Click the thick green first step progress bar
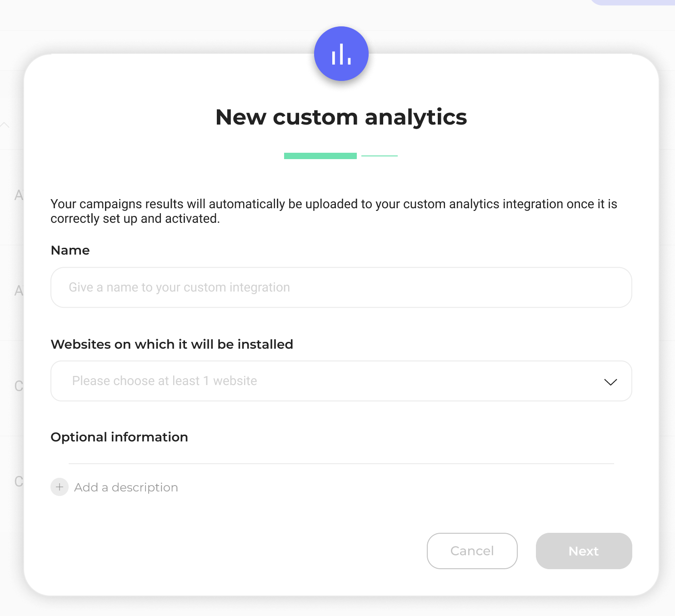675x616 pixels. [x=320, y=156]
